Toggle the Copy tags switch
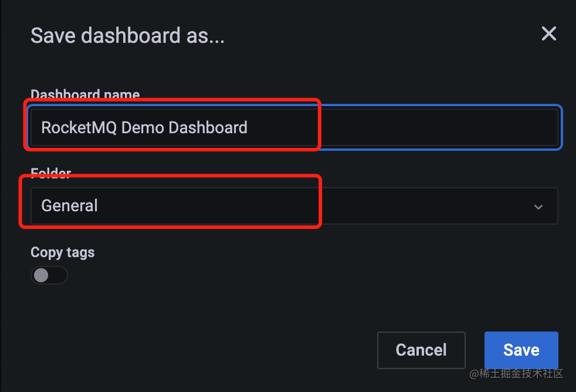This screenshot has height=392, width=576. [49, 275]
